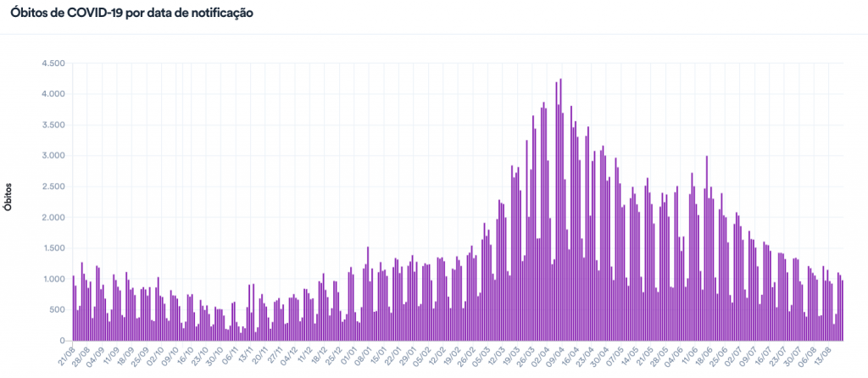Select the 13/08 x-axis date label
This screenshot has height=378, width=868.
pos(823,353)
